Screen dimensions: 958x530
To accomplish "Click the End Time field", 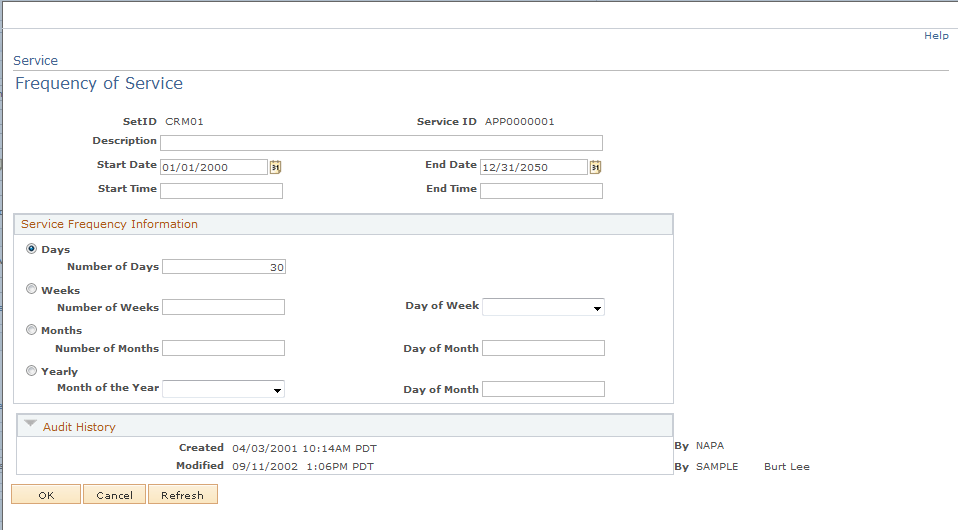I will 541,191.
